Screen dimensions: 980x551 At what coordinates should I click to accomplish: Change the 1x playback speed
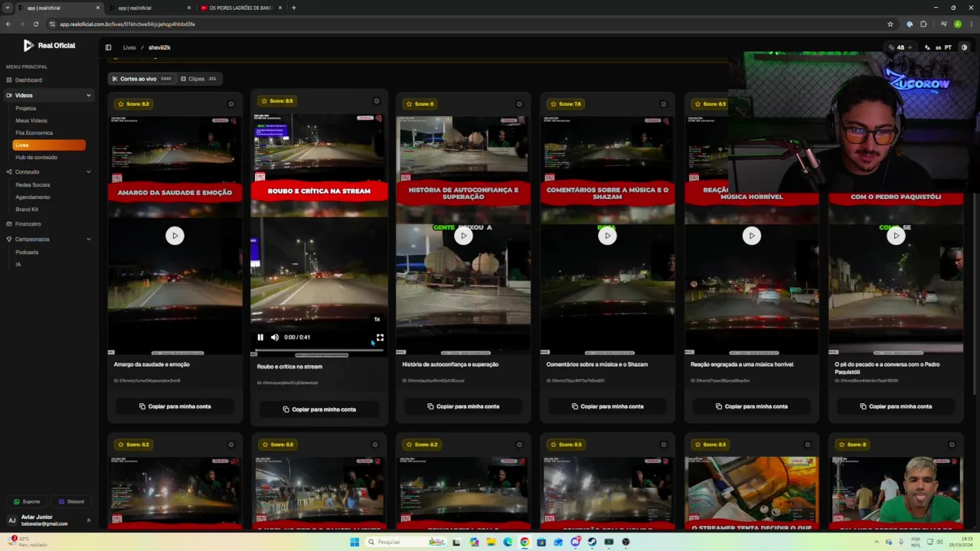pyautogui.click(x=377, y=319)
